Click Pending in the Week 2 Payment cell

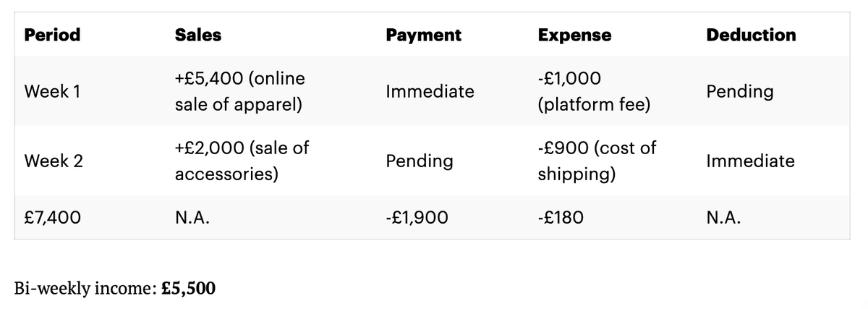tap(420, 161)
